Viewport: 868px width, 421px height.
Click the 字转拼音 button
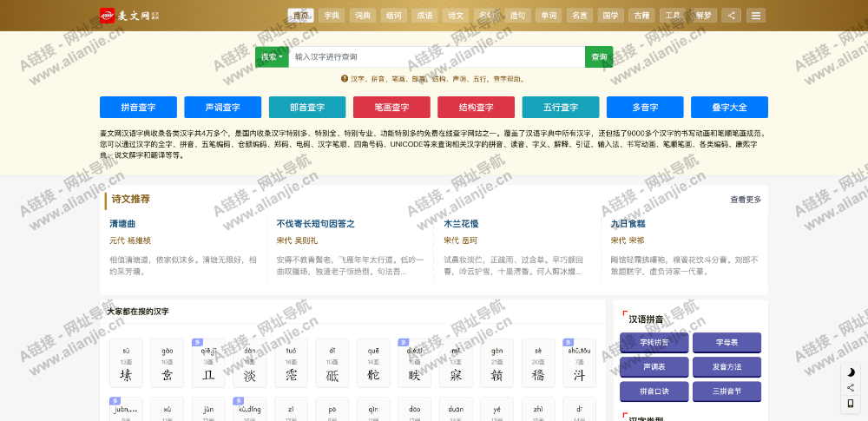[654, 343]
